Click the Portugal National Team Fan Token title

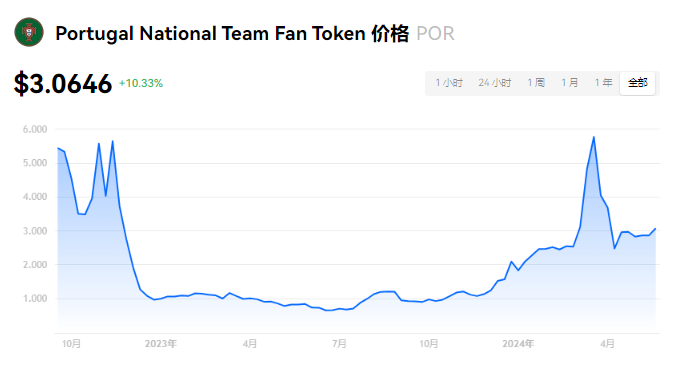[x=232, y=33]
